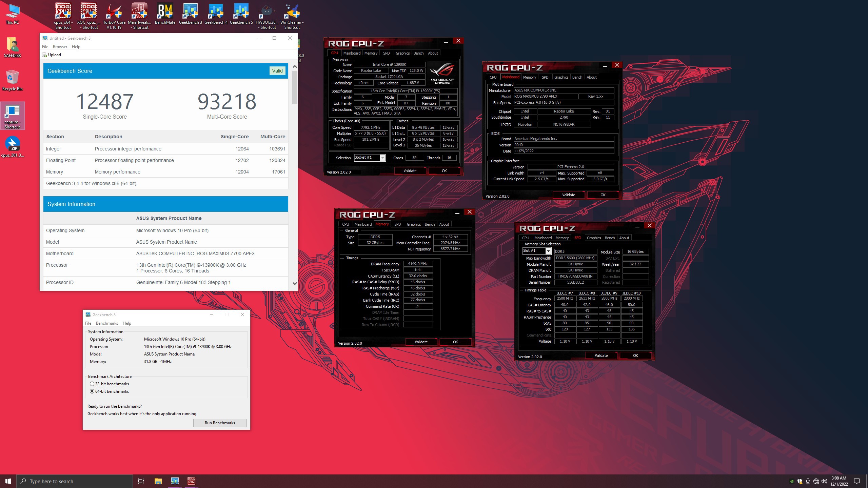Image resolution: width=868 pixels, height=488 pixels.
Task: Open Bench tab in CPU-Z Mainboard window
Action: tap(577, 77)
